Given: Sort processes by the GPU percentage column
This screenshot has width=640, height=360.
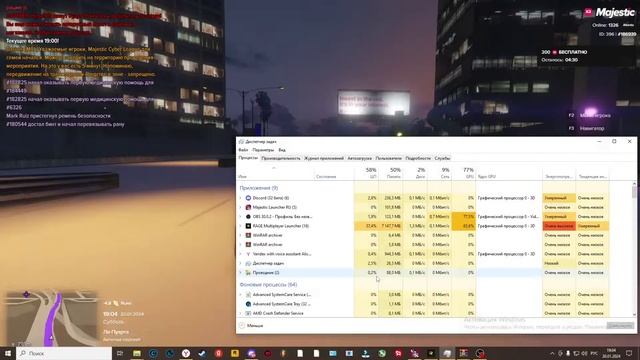Looking at the screenshot, I should tap(464, 173).
